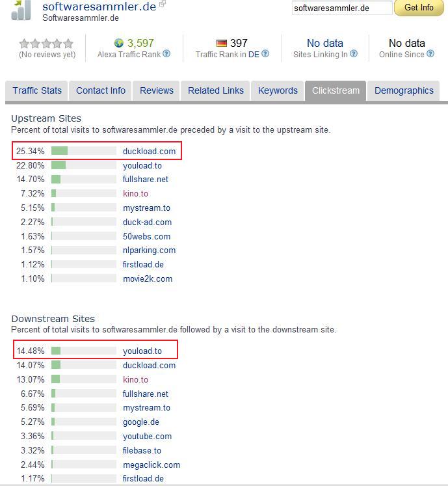Click the help icon next to Online Since

point(430,54)
